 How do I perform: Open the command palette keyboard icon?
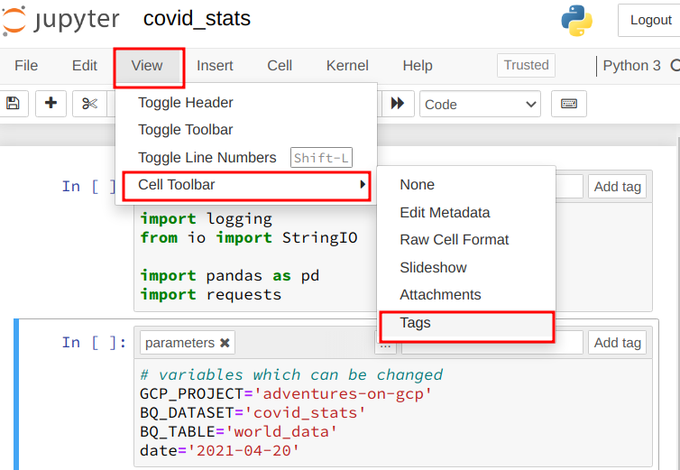point(568,103)
